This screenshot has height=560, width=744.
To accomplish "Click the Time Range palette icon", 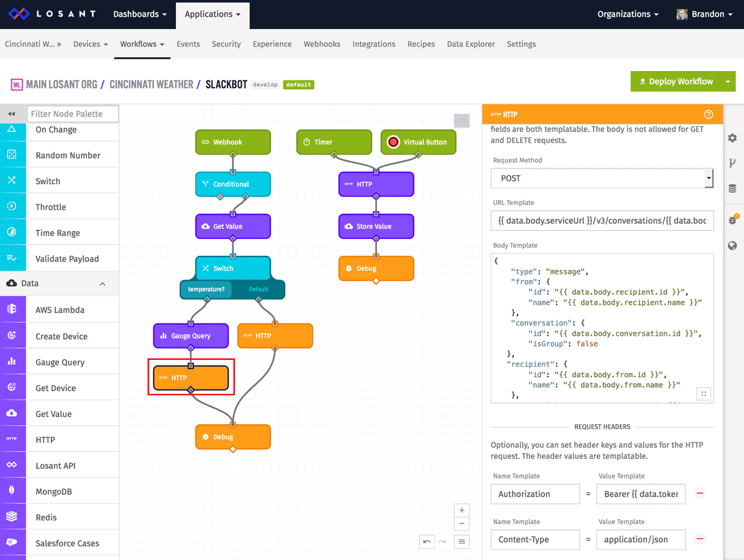I will [x=12, y=232].
